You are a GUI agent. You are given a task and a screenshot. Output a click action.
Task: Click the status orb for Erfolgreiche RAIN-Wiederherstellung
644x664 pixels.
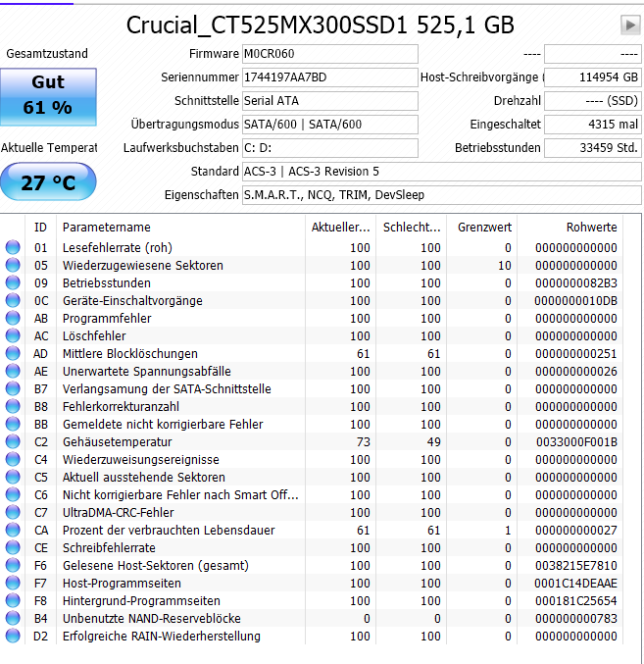13,636
